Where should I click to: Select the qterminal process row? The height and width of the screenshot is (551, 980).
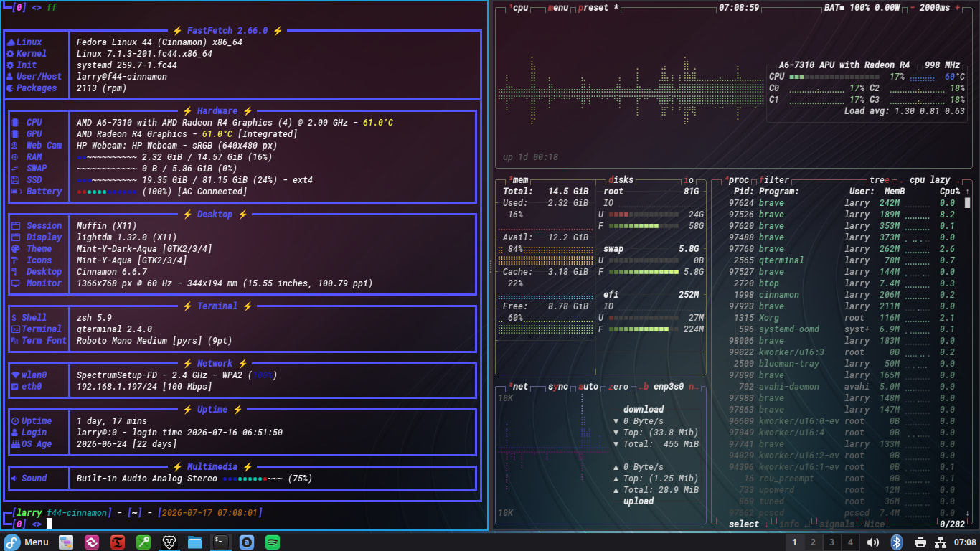click(x=842, y=260)
